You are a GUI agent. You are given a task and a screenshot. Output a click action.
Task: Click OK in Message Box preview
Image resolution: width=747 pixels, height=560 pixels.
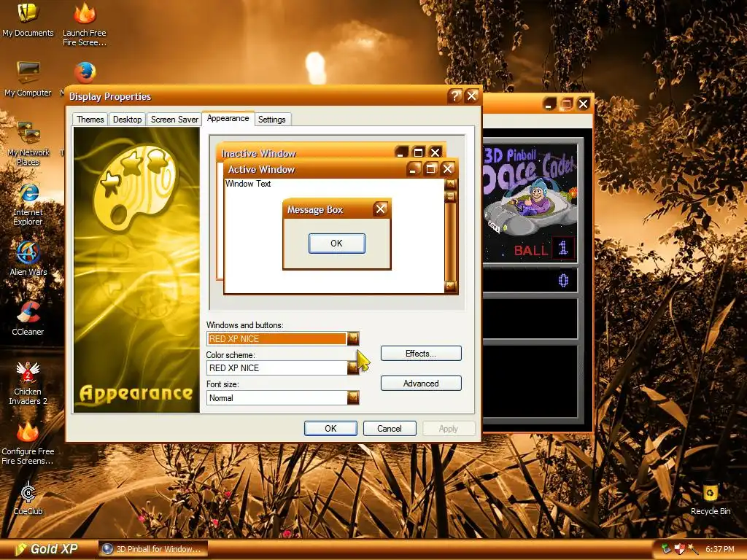pos(336,243)
